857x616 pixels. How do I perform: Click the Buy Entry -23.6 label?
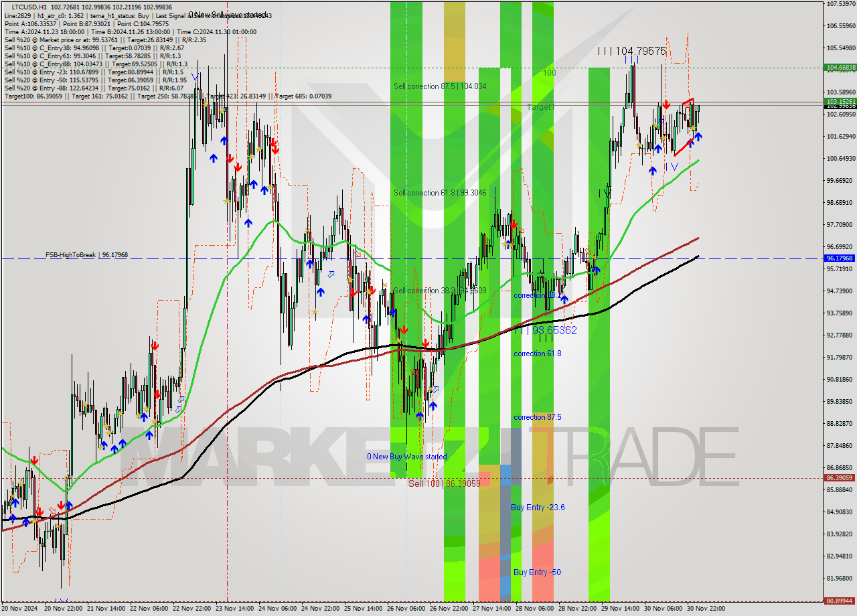538,508
